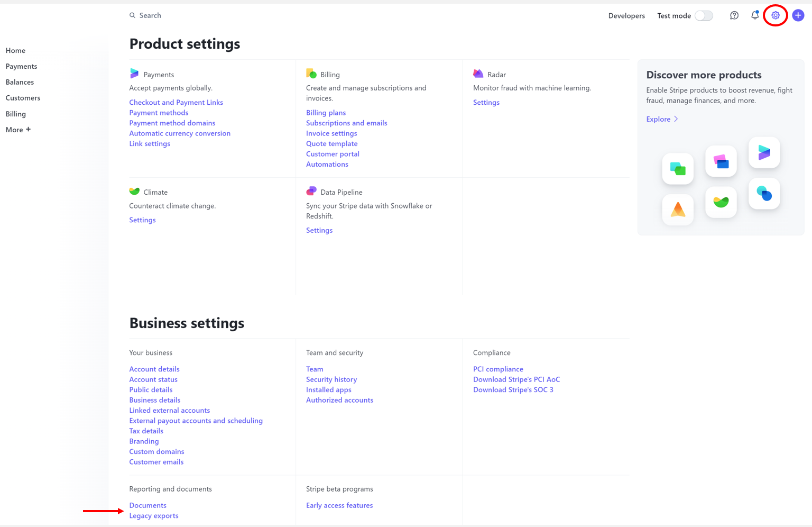Open Automatic currency conversion
This screenshot has width=812, height=527.
(180, 133)
